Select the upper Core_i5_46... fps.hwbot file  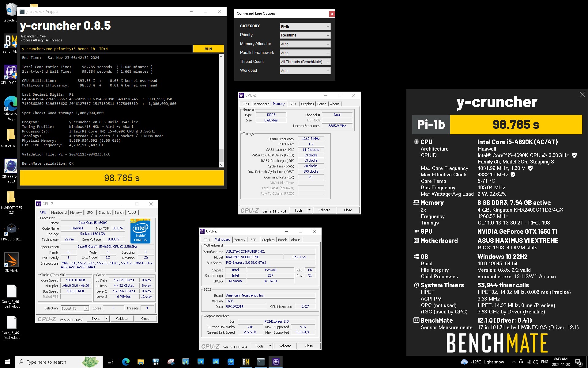[11, 296]
